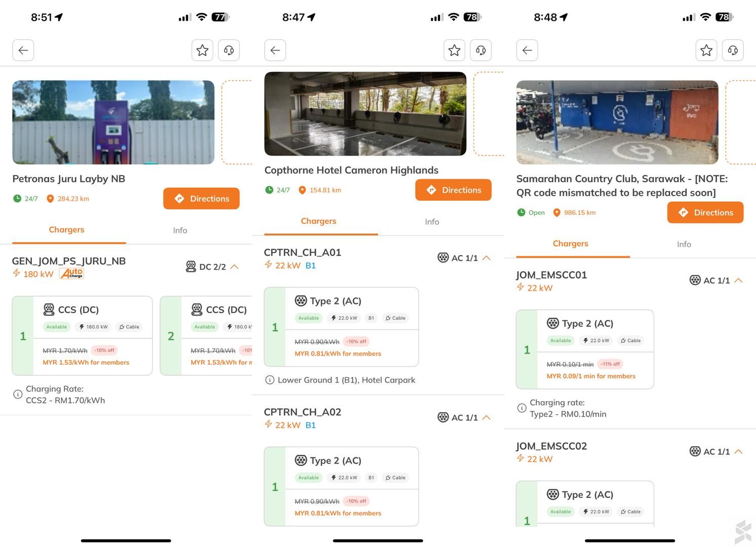The width and height of the screenshot is (756, 547).
Task: Toggle favorite star for Copthorne Hotel Cameron Highlands
Action: tap(454, 50)
